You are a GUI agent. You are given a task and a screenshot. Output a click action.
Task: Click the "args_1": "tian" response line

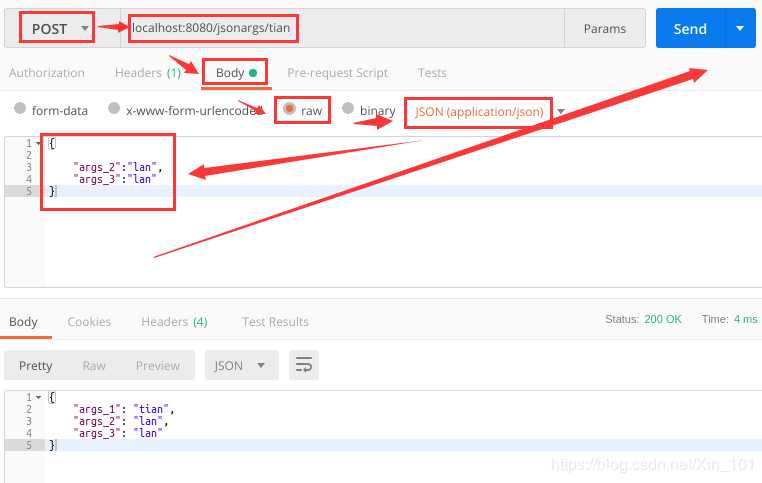(x=123, y=409)
